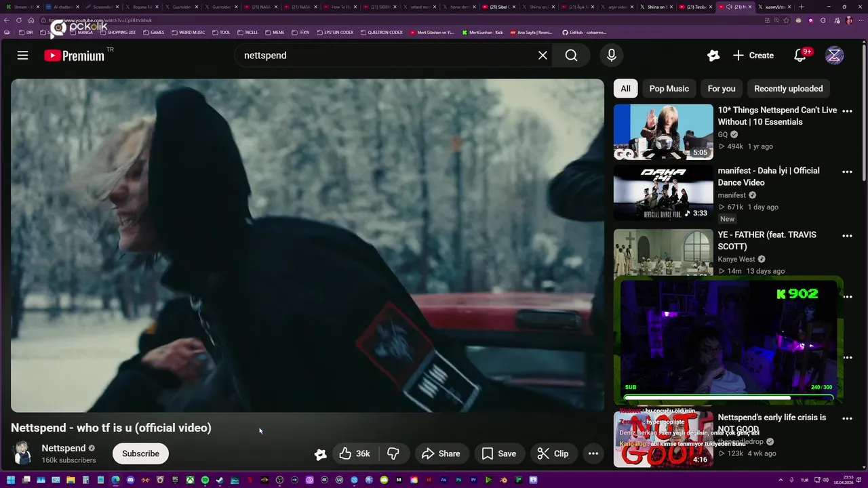The image size is (868, 488).
Task: Open GQ 10 Essentials video thumbnail
Action: pyautogui.click(x=663, y=131)
